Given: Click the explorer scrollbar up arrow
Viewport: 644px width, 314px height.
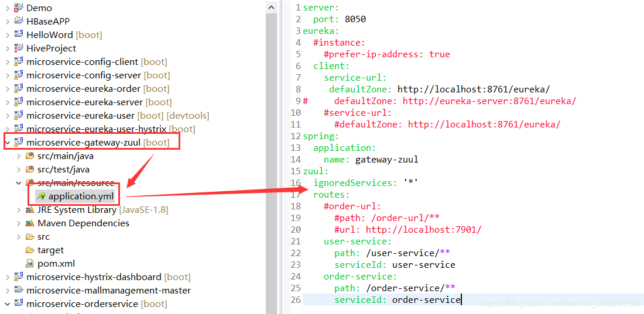Looking at the screenshot, I should point(271,7).
